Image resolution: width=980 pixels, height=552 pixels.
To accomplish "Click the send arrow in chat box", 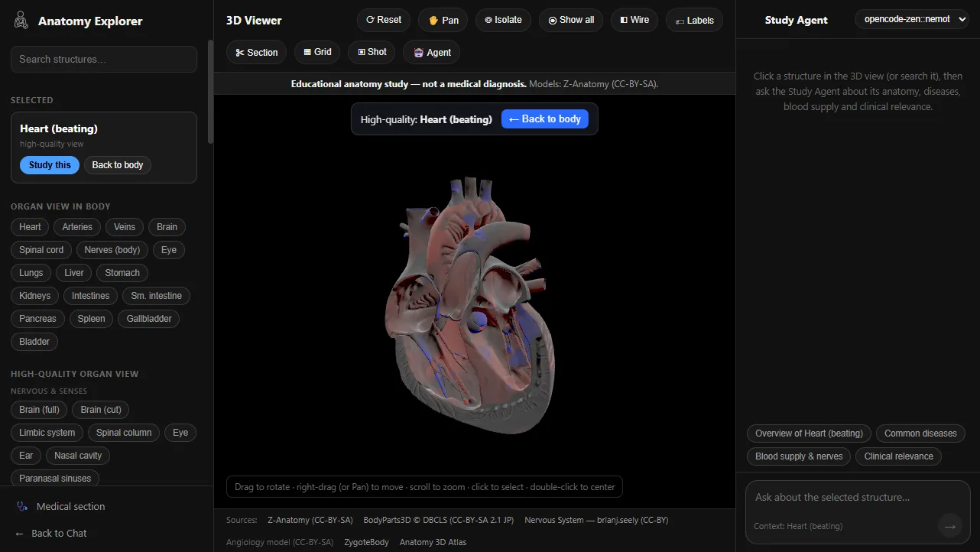I will tap(950, 526).
